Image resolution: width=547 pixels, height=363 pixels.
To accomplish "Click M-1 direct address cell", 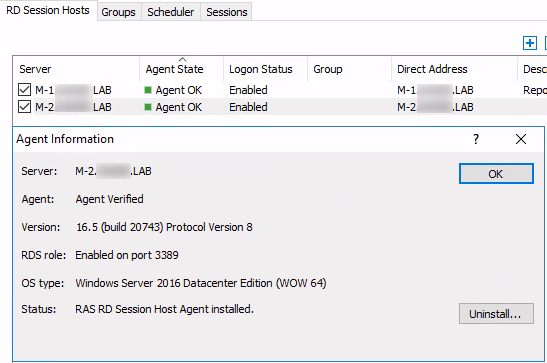I will coord(435,90).
